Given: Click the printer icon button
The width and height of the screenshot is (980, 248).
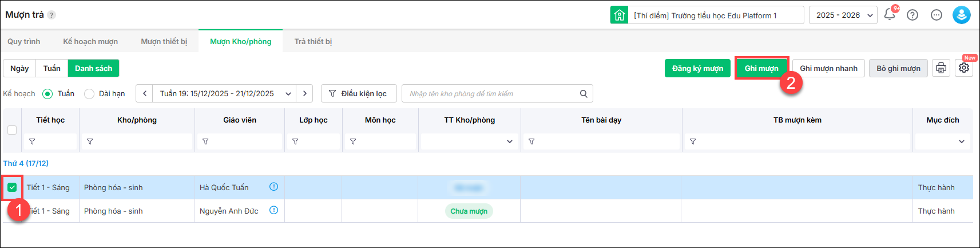Looking at the screenshot, I should 941,68.
